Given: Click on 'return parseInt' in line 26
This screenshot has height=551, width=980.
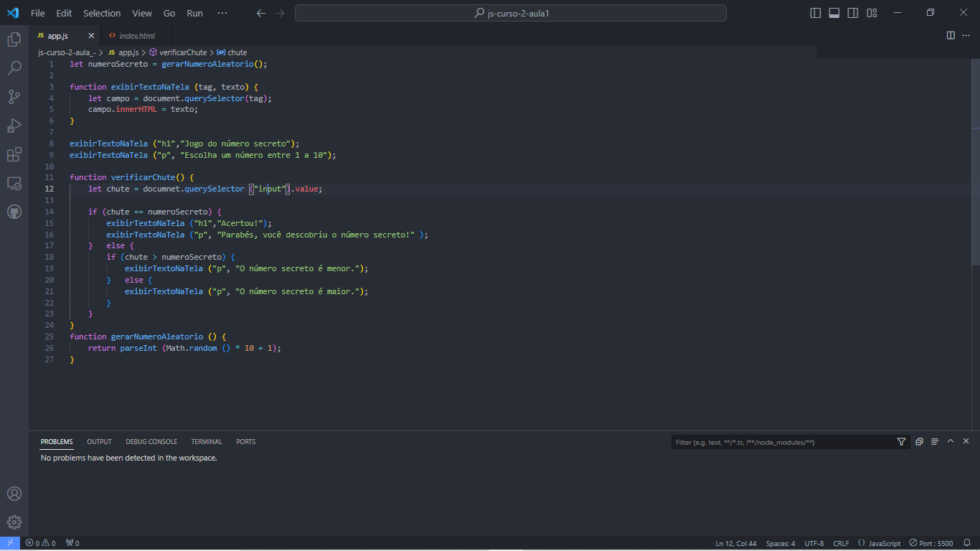Looking at the screenshot, I should point(123,348).
